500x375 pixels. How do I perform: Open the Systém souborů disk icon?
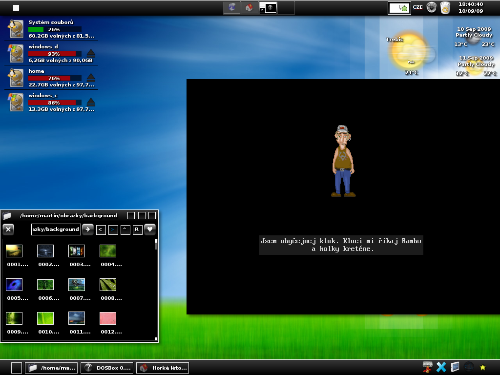(16, 29)
